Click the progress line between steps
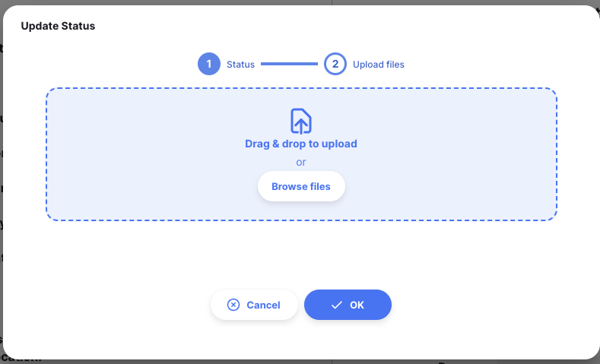This screenshot has height=364, width=600. click(x=289, y=64)
